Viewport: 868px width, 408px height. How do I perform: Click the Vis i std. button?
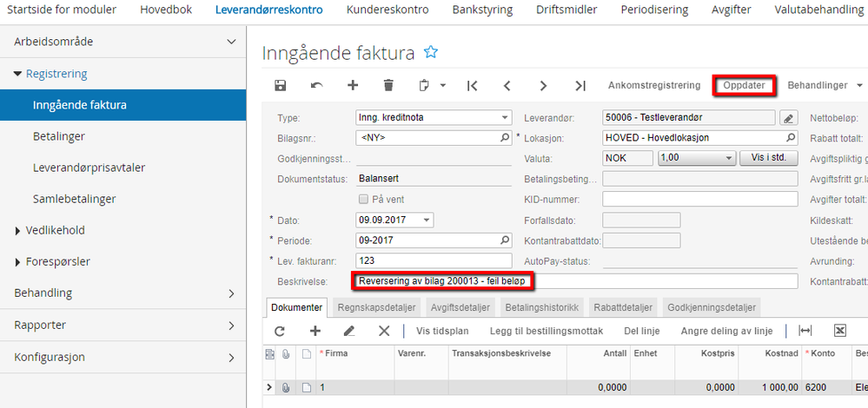(768, 158)
